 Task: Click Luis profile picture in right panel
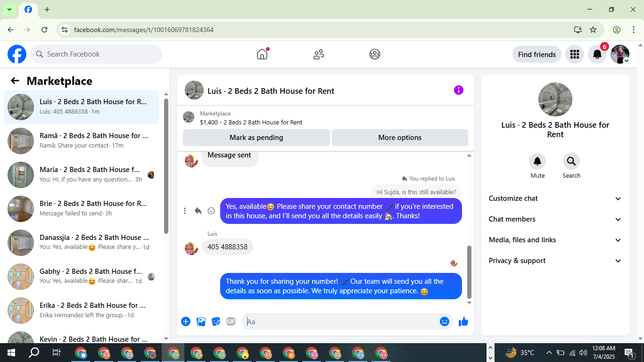(555, 99)
